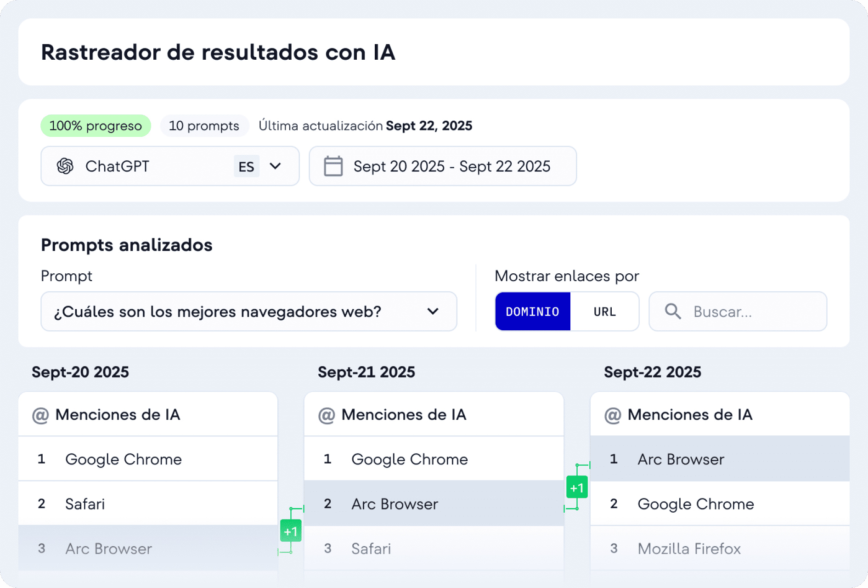Switch link display to URL

604,311
